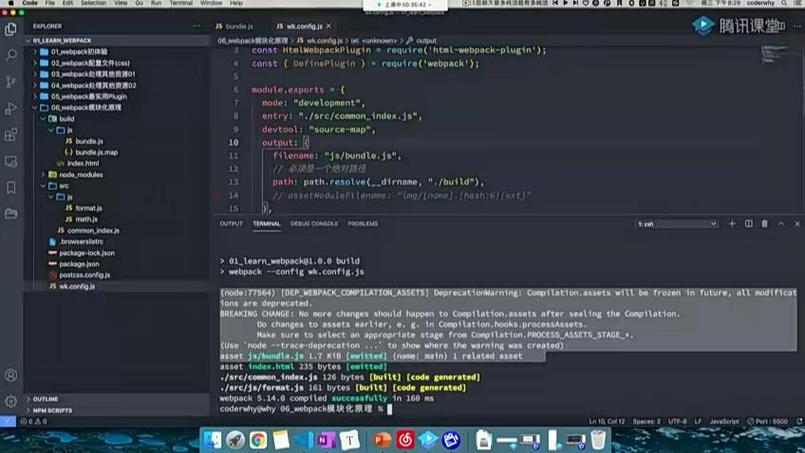Open package.json in Explorer
This screenshot has width=805, height=453.
[79, 264]
